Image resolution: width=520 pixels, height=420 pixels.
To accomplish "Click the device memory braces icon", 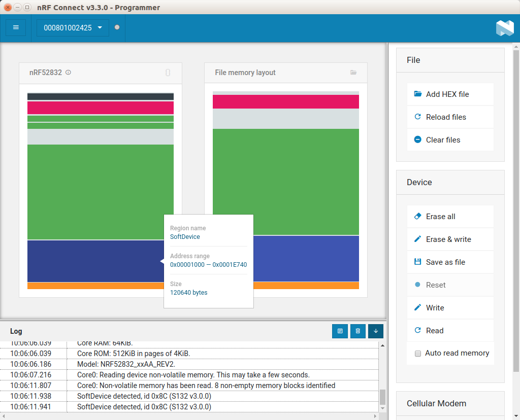I will (168, 73).
